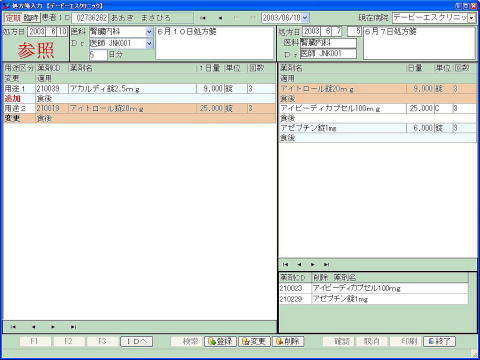Open the Dr 医師 JNK001 dropdown

(x=149, y=43)
